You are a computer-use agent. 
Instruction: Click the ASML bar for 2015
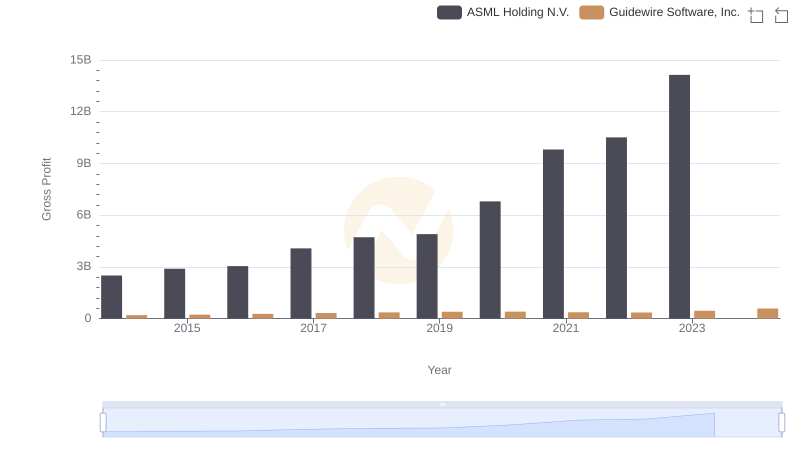click(174, 294)
